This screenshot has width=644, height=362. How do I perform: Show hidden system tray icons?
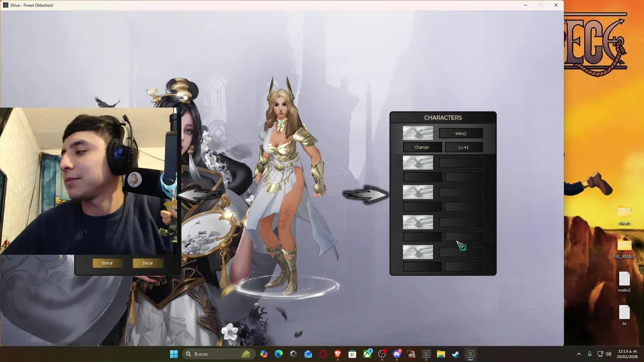[x=579, y=354]
